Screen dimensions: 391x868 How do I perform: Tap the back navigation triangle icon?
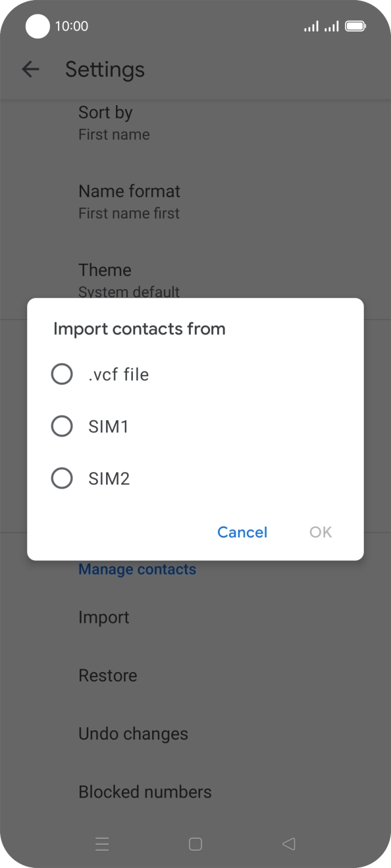pyautogui.click(x=288, y=844)
